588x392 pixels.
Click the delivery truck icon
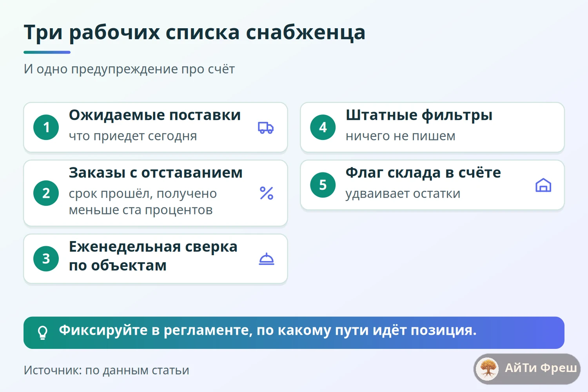pos(266,127)
